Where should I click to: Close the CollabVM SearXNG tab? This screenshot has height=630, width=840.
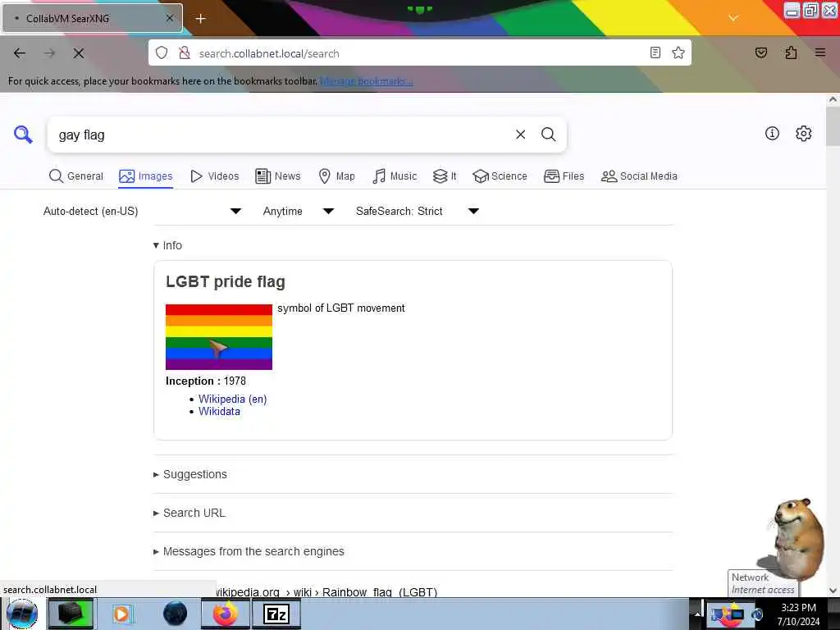(x=169, y=18)
